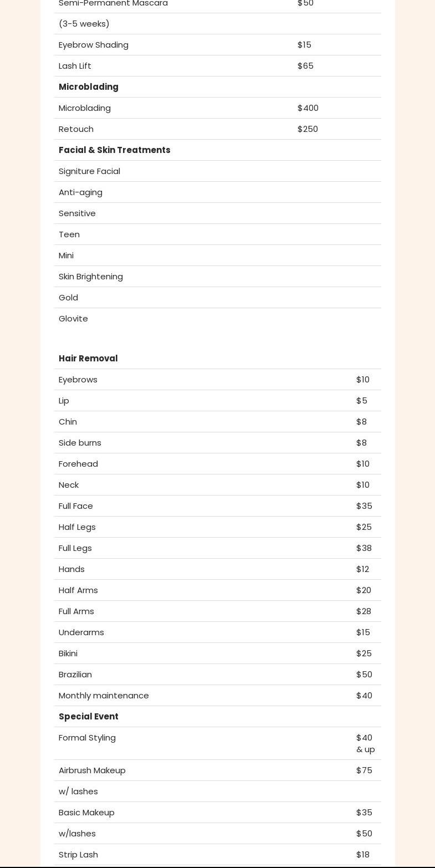This screenshot has width=435, height=868.
Task: Click the Monthly maintenance entry
Action: (x=104, y=696)
